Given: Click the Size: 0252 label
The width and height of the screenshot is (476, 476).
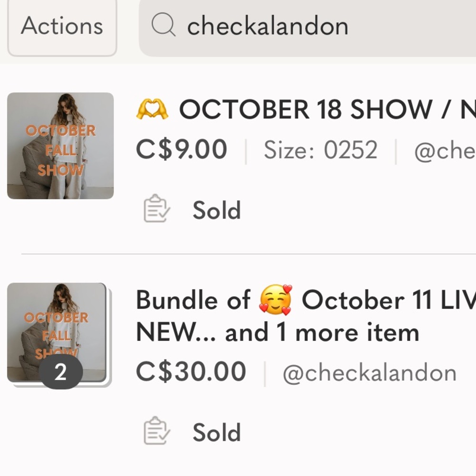Looking at the screenshot, I should pyautogui.click(x=320, y=150).
